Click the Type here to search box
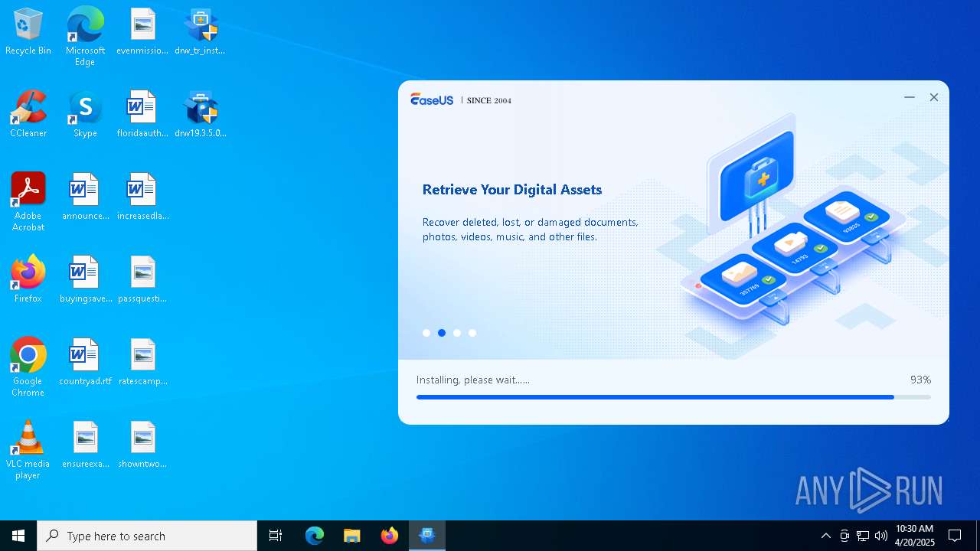 click(x=147, y=536)
